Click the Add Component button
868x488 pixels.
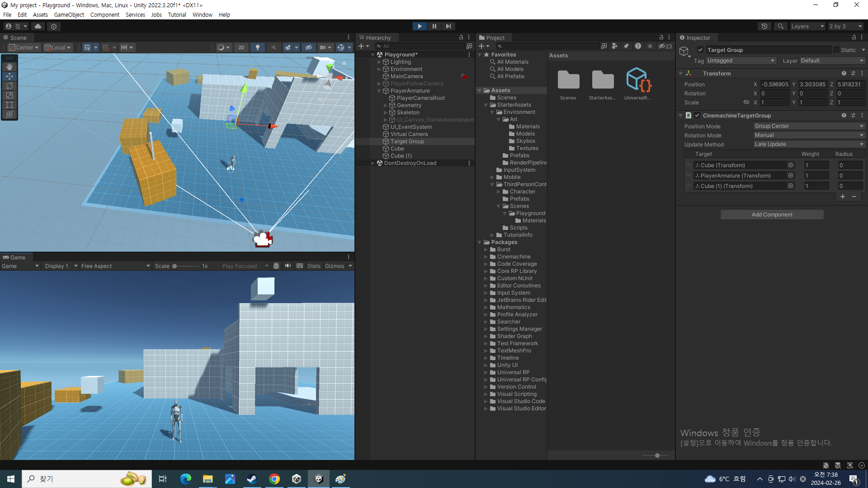(772, 215)
